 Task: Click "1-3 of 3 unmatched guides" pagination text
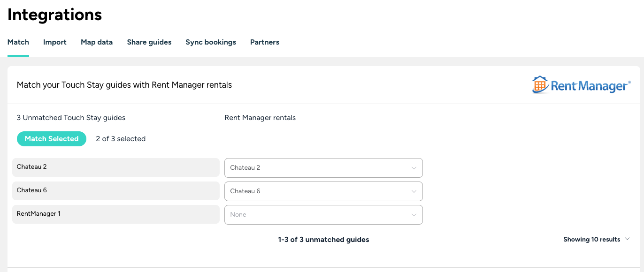click(323, 240)
